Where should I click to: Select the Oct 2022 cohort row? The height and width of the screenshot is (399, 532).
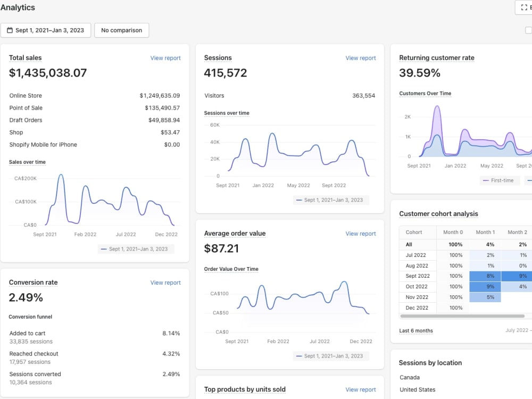click(465, 287)
